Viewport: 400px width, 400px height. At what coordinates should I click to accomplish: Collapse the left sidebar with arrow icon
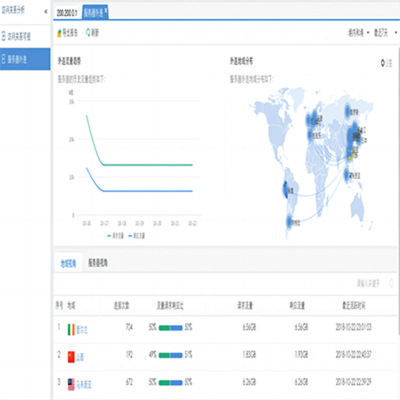46,12
